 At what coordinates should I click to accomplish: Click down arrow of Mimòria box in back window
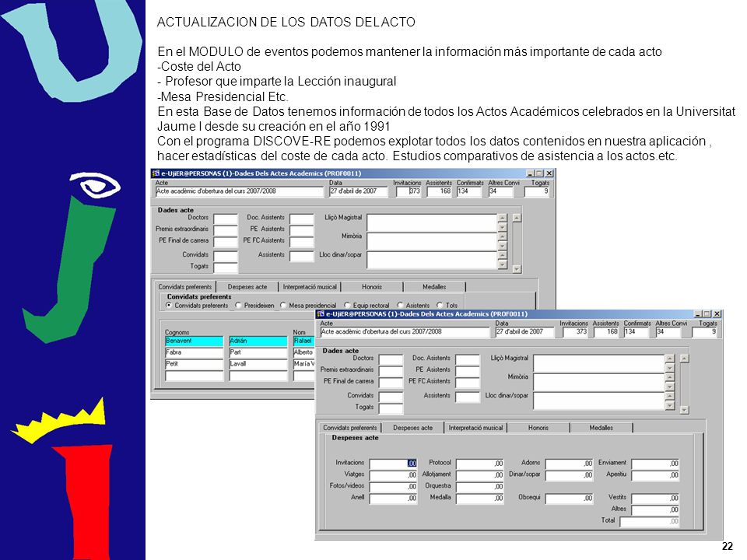point(502,246)
